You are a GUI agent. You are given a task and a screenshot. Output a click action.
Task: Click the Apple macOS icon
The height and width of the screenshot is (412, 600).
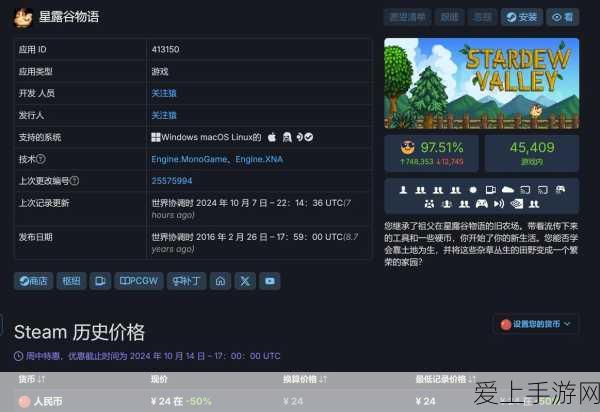click(x=272, y=137)
